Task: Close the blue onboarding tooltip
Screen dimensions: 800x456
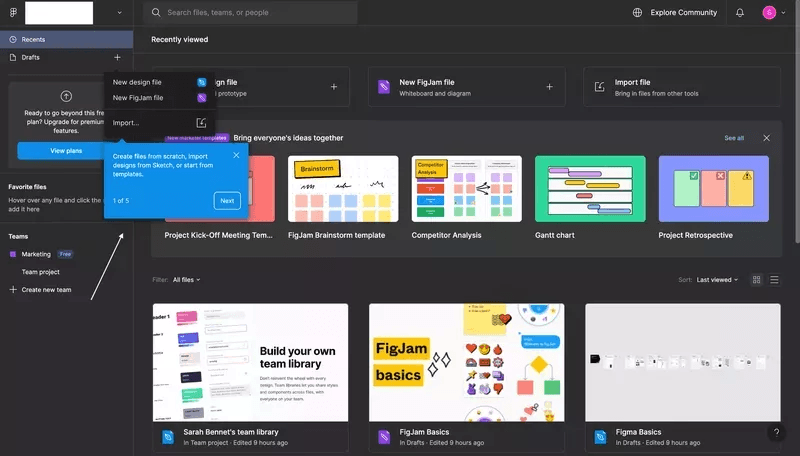Action: click(x=236, y=155)
